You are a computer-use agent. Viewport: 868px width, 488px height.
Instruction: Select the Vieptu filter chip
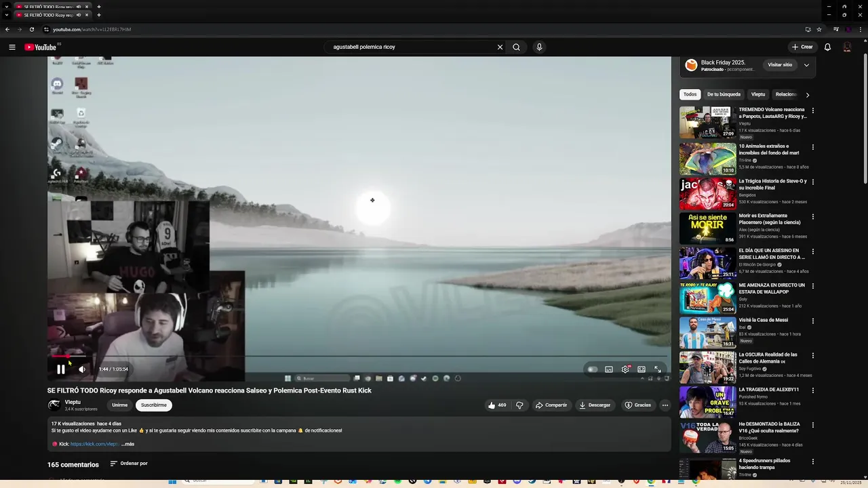pyautogui.click(x=758, y=94)
